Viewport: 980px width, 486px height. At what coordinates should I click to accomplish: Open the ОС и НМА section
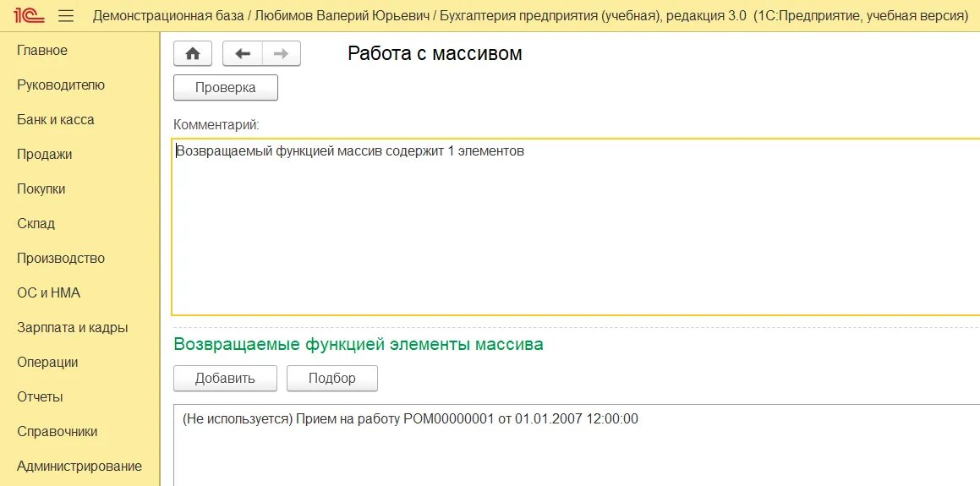(x=49, y=292)
